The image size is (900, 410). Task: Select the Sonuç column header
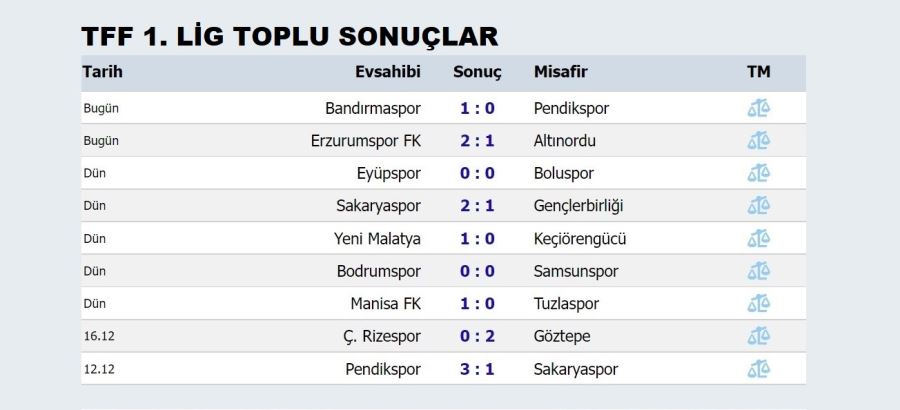(x=477, y=72)
